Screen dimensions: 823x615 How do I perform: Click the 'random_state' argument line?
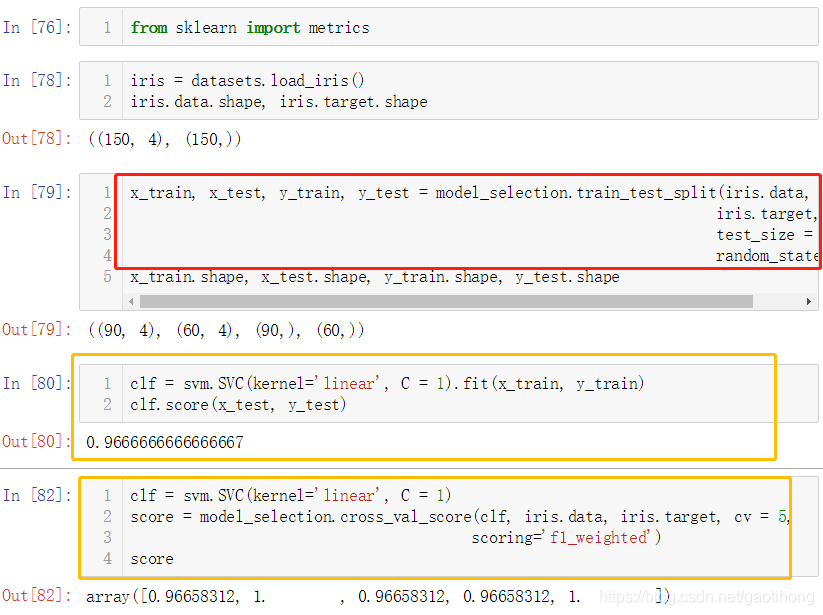coord(767,256)
